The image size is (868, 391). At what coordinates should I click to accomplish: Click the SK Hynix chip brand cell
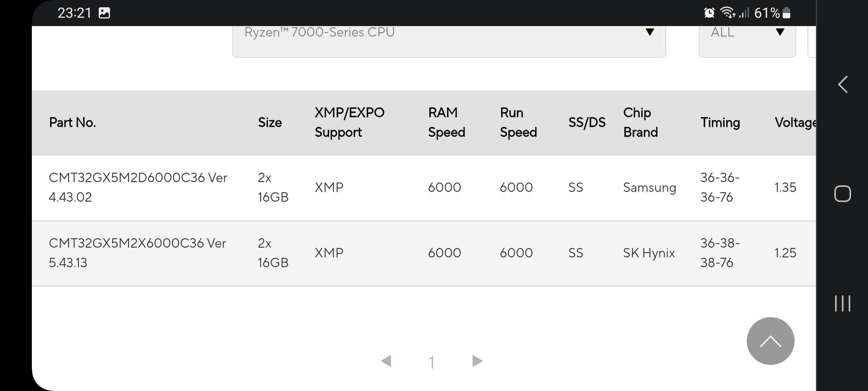(649, 253)
